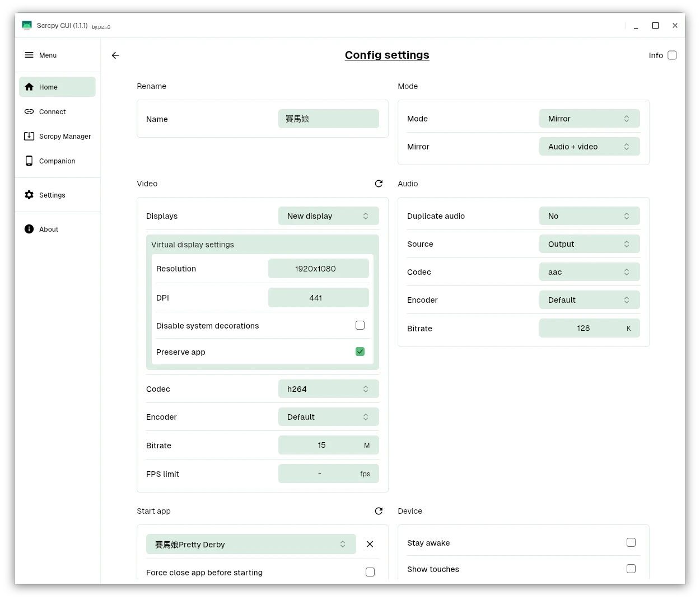Open the Audio Source dropdown
The height and width of the screenshot is (600, 700).
pos(589,244)
